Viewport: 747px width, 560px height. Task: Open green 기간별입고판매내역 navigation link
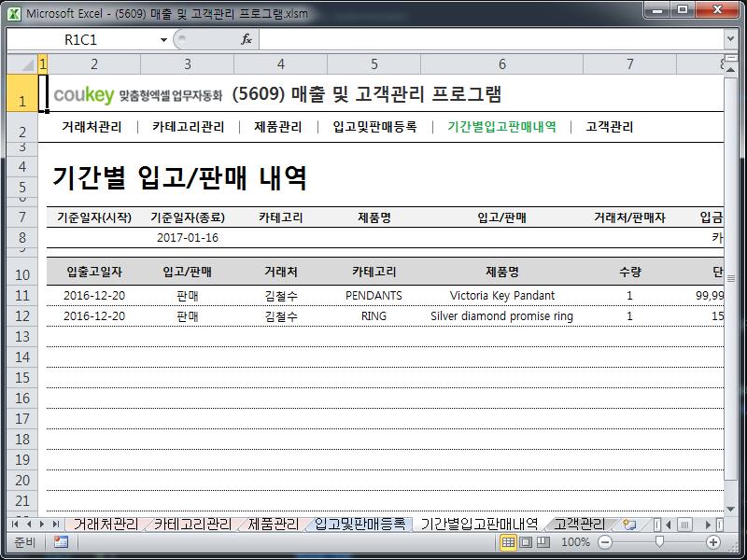coord(501,127)
